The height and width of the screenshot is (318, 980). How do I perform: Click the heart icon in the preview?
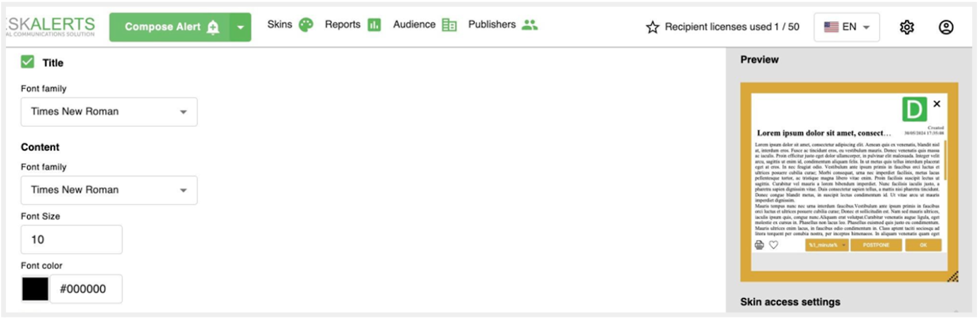click(x=774, y=245)
